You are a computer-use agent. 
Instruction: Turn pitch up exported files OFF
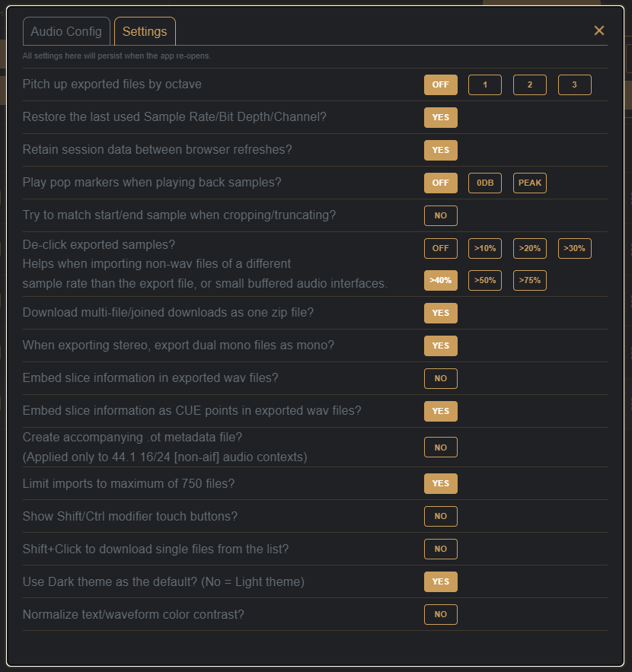click(x=440, y=84)
